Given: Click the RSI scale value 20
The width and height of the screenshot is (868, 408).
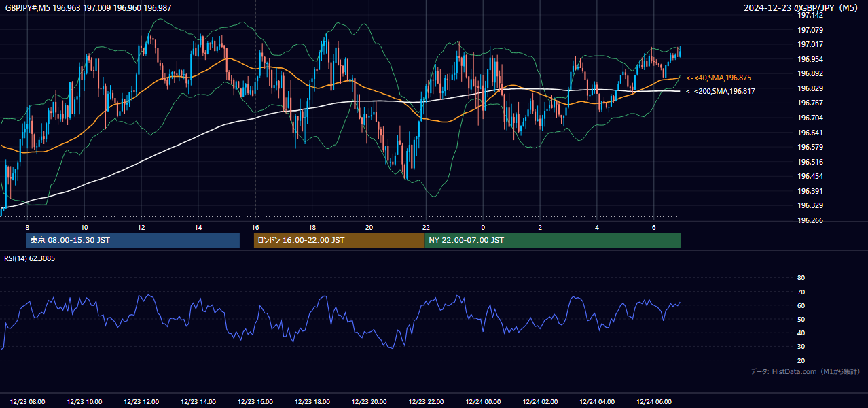Looking at the screenshot, I should [801, 360].
